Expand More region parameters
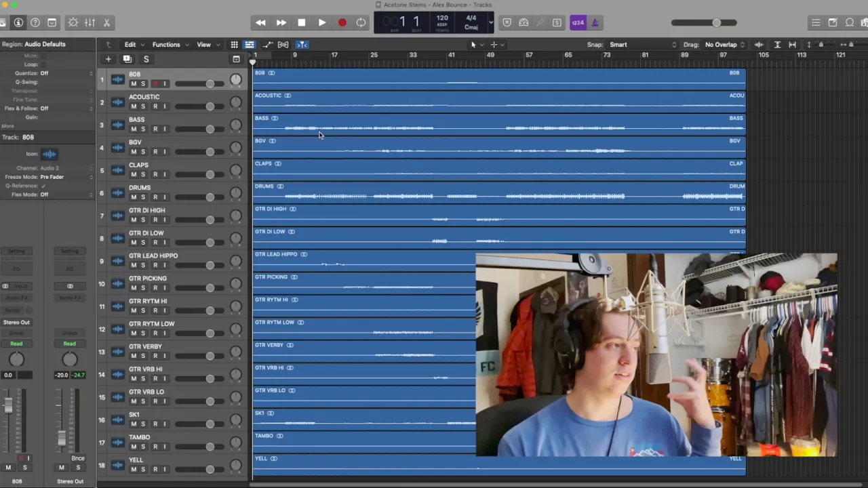The height and width of the screenshot is (488, 868). pyautogui.click(x=7, y=126)
